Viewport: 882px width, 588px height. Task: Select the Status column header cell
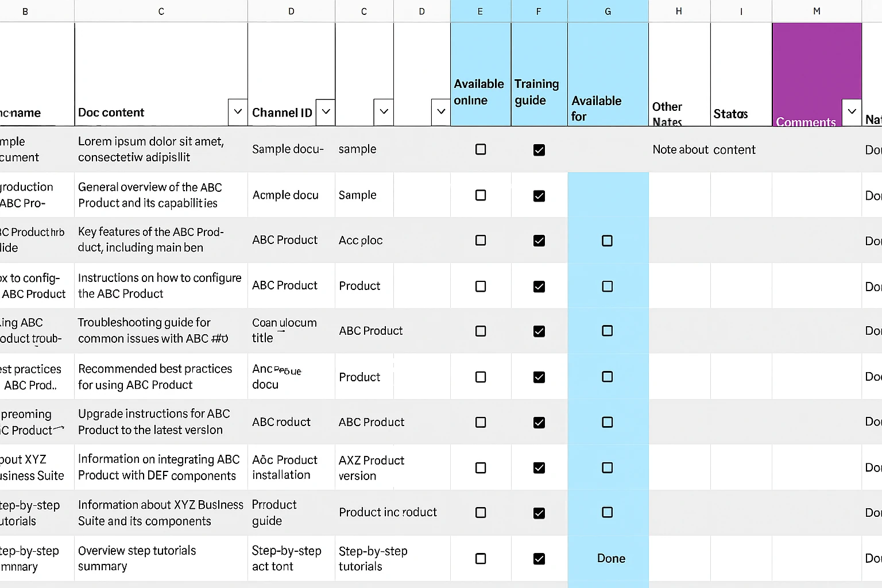[740, 75]
